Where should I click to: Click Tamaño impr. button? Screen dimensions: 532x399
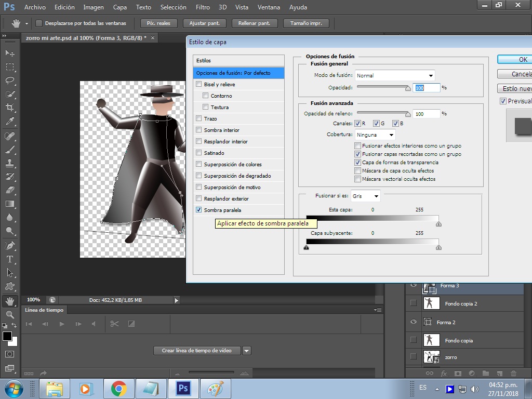306,23
